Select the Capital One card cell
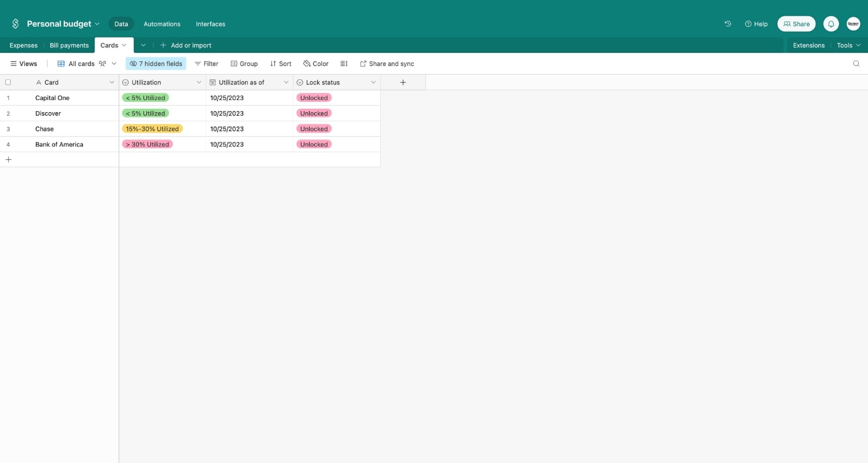 (75, 98)
